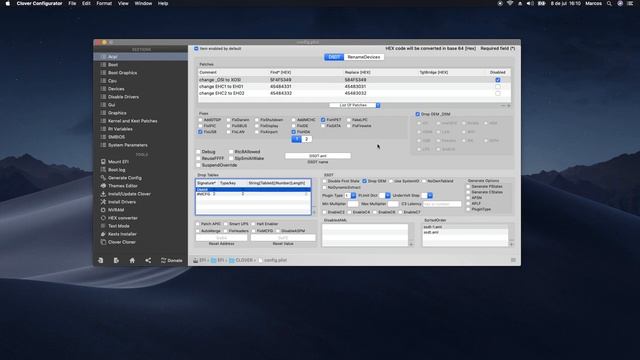Screen dimensions: 640x360
Task: Switch to the DSDT tab
Action: point(334,57)
